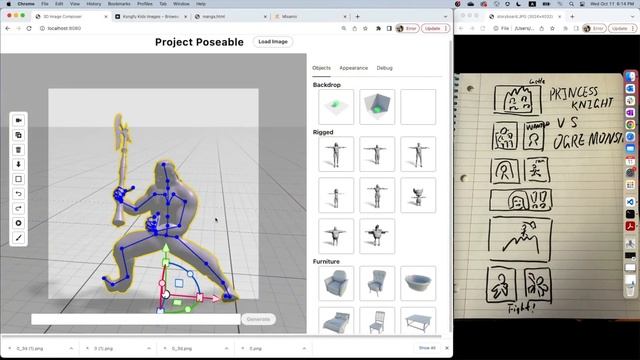Viewport: 640px width, 360px height.
Task: Open the menu for the 0 (1).png download
Action: pyautogui.click(x=149, y=349)
